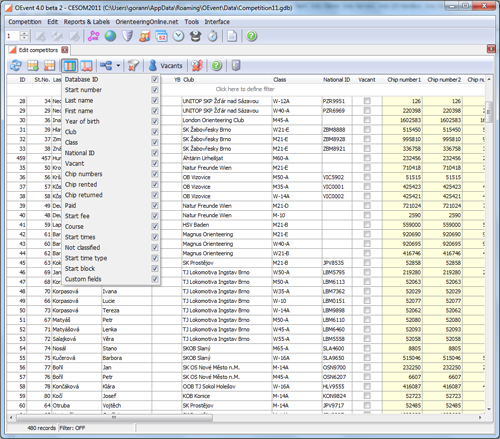Close the Edit competitors tab
Screen dimensions: 500x439
pos(65,50)
